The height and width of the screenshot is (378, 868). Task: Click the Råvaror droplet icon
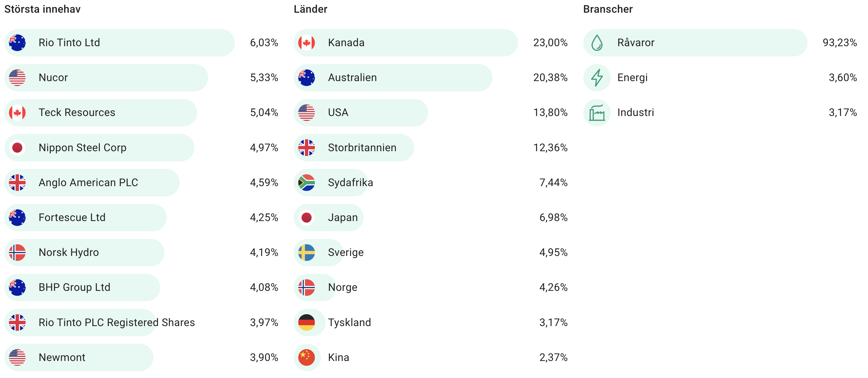(597, 43)
